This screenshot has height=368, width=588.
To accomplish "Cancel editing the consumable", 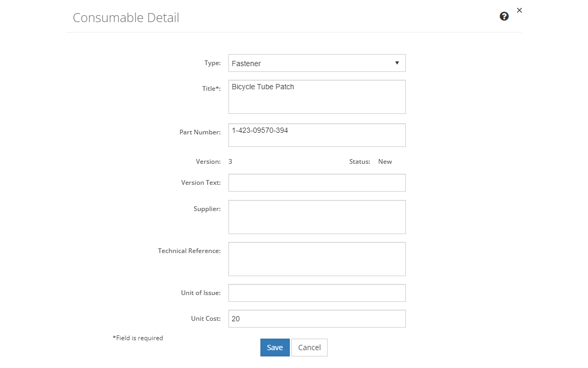I will point(309,348).
